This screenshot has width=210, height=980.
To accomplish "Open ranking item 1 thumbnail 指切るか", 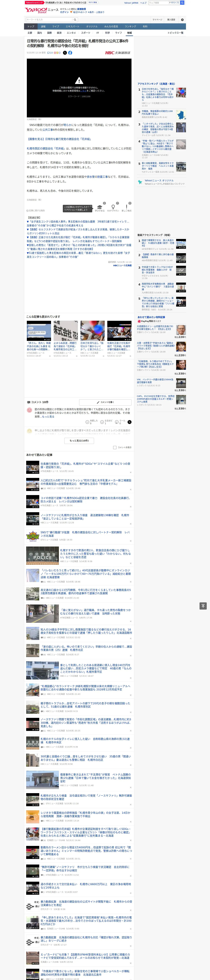I will click(181, 92).
